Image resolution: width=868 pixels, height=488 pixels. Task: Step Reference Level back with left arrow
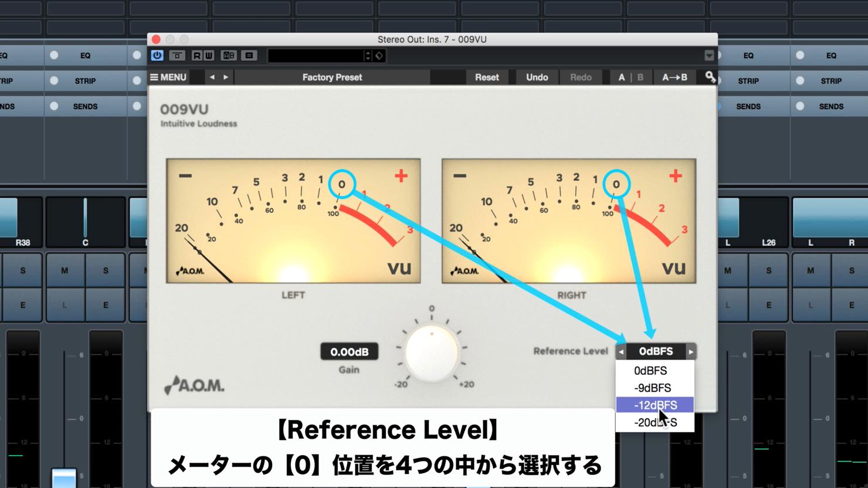tap(621, 352)
